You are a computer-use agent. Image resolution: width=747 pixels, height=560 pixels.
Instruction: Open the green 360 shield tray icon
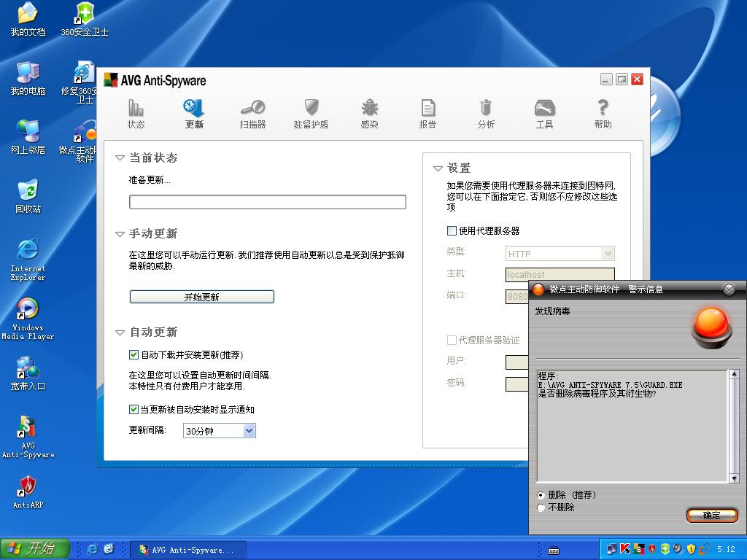click(x=665, y=550)
